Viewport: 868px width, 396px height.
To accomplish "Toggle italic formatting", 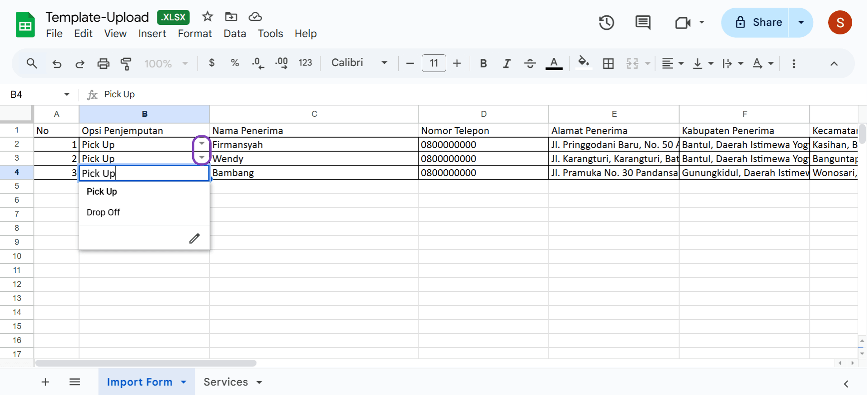I will (506, 63).
